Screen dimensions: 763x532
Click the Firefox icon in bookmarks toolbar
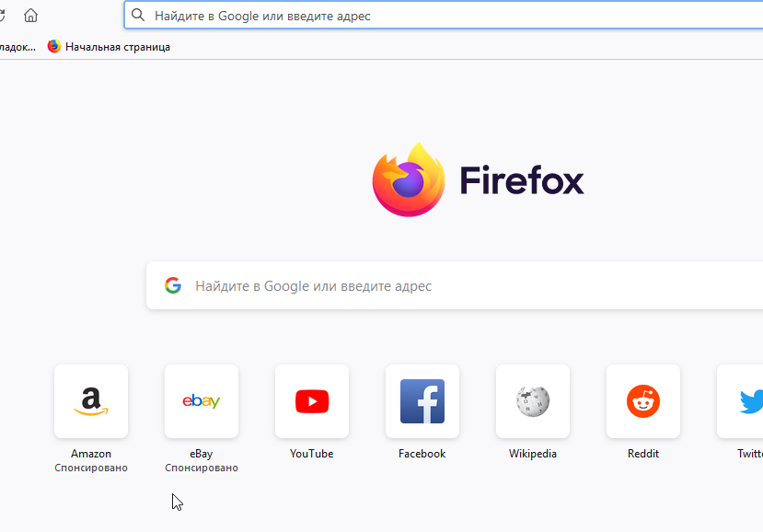coord(54,46)
